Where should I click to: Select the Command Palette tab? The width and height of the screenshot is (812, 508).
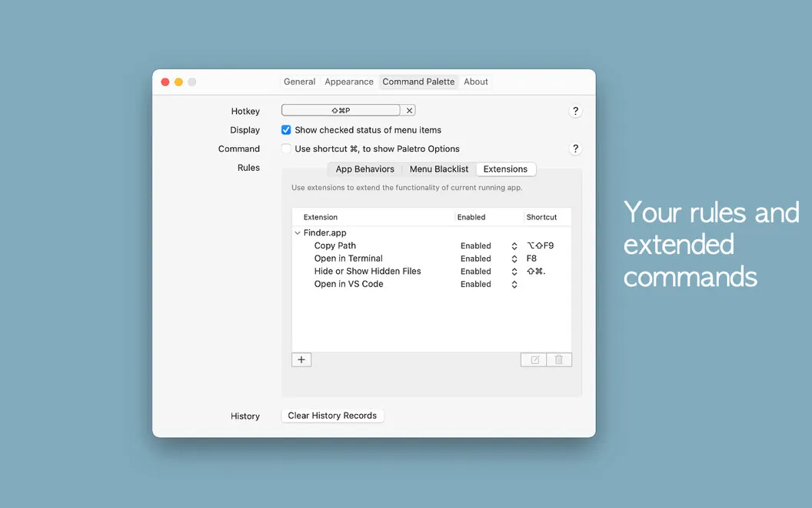[418, 82]
